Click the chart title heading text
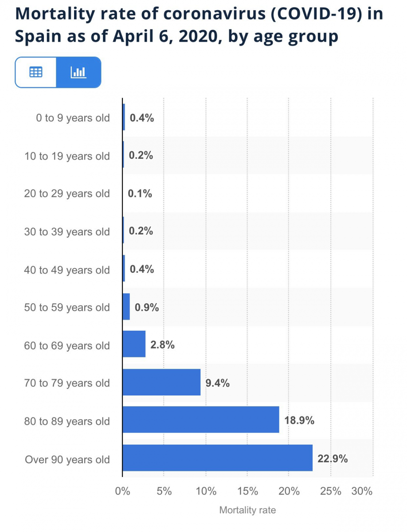 click(x=199, y=25)
